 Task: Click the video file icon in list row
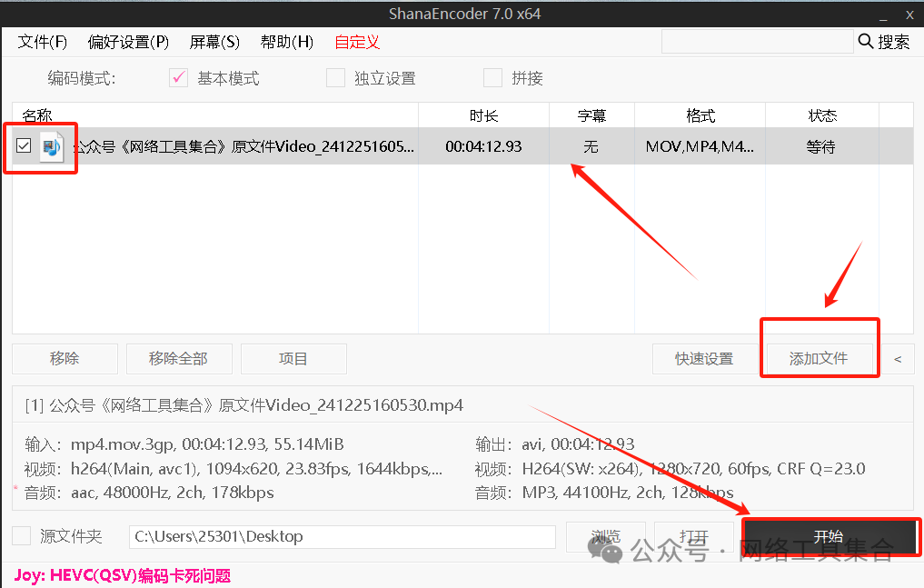point(52,146)
